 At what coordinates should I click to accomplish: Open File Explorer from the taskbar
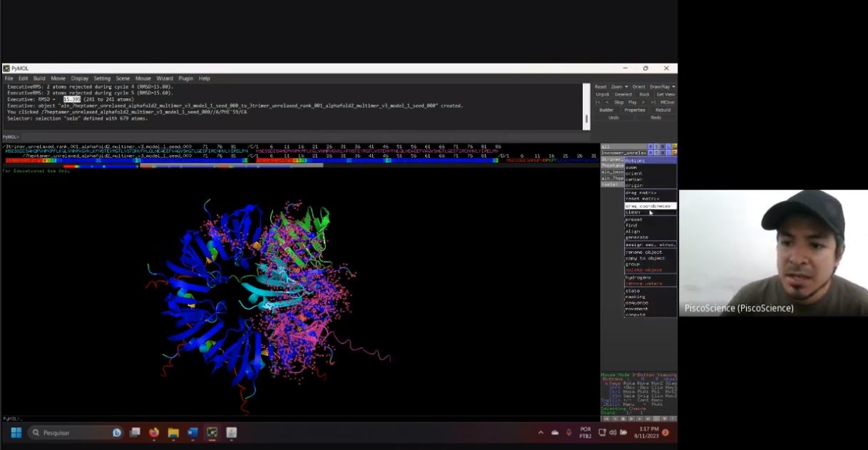[173, 432]
